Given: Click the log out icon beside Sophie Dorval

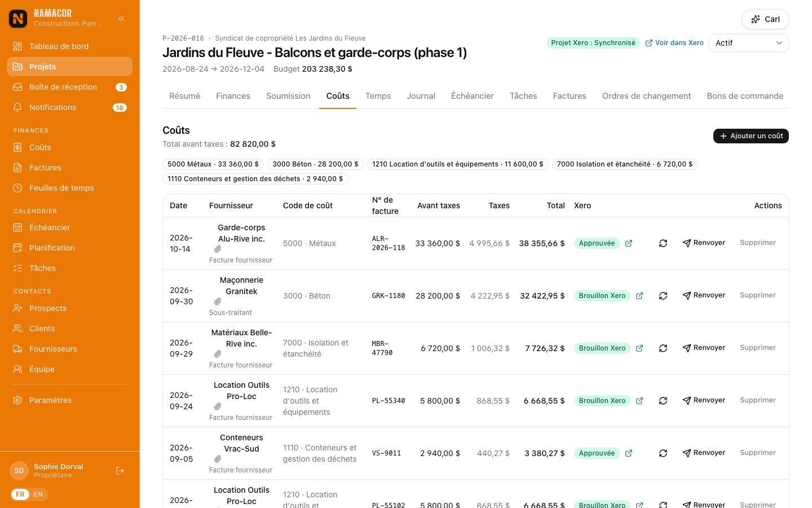Looking at the screenshot, I should (120, 471).
